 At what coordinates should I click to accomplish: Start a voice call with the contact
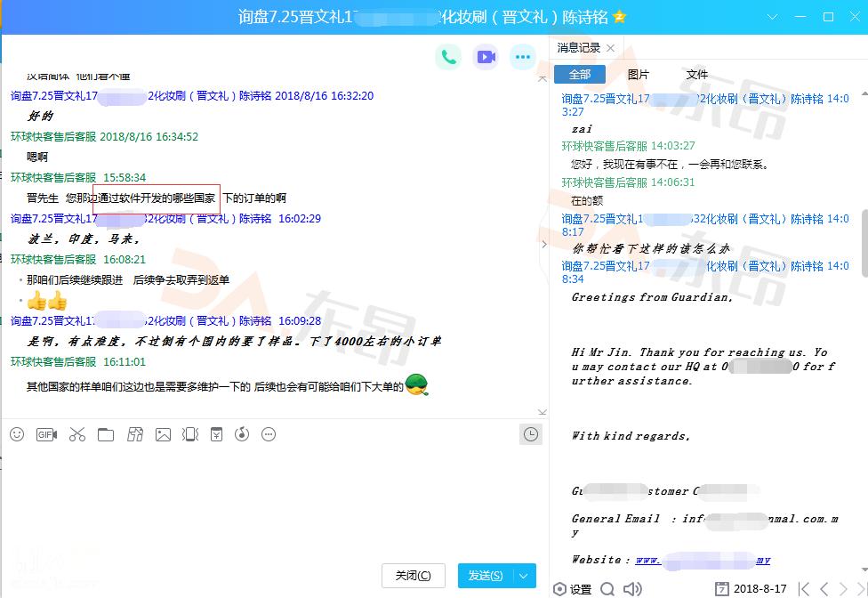point(448,57)
